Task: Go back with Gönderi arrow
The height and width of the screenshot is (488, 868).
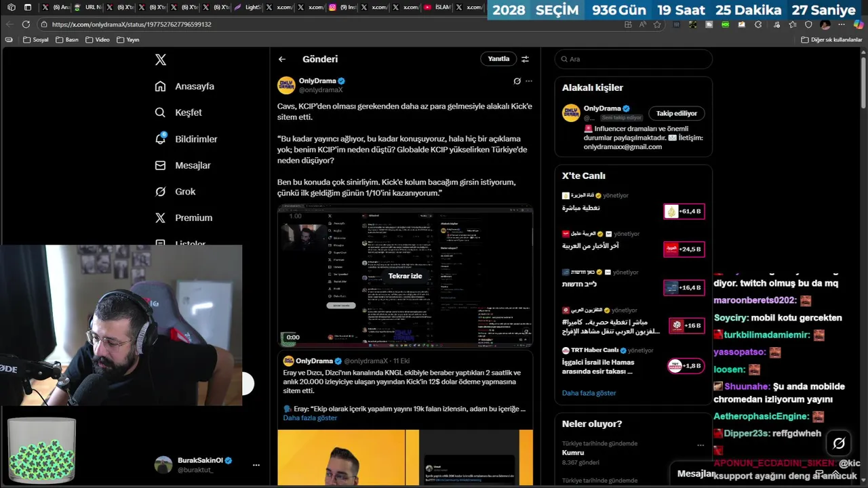Action: point(282,59)
